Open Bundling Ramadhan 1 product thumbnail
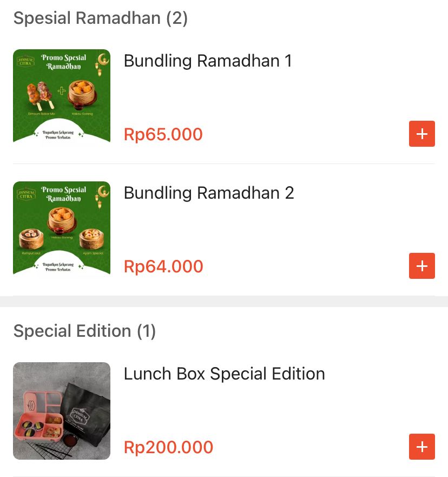Screen dimensions: 448x477 coord(62,98)
